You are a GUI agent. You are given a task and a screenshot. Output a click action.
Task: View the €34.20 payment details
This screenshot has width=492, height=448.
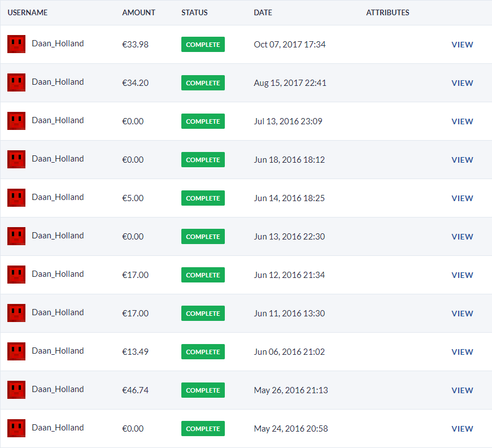pyautogui.click(x=462, y=83)
